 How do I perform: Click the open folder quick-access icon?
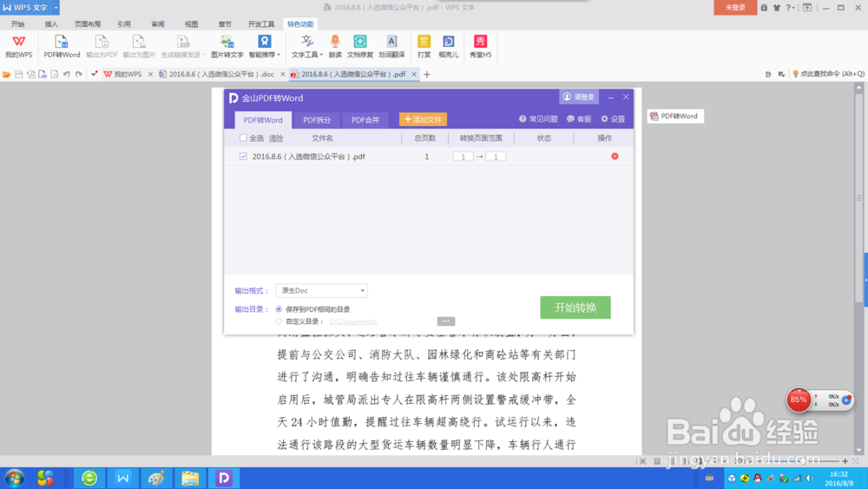[x=7, y=74]
